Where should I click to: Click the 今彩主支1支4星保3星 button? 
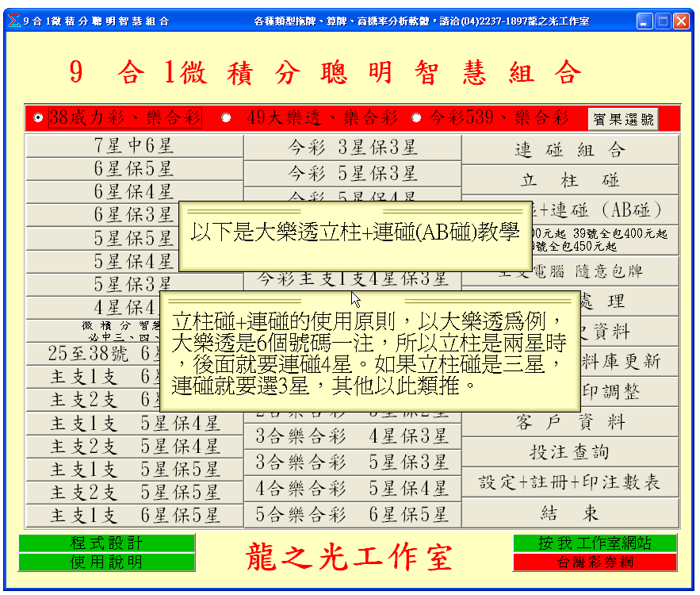(352, 279)
